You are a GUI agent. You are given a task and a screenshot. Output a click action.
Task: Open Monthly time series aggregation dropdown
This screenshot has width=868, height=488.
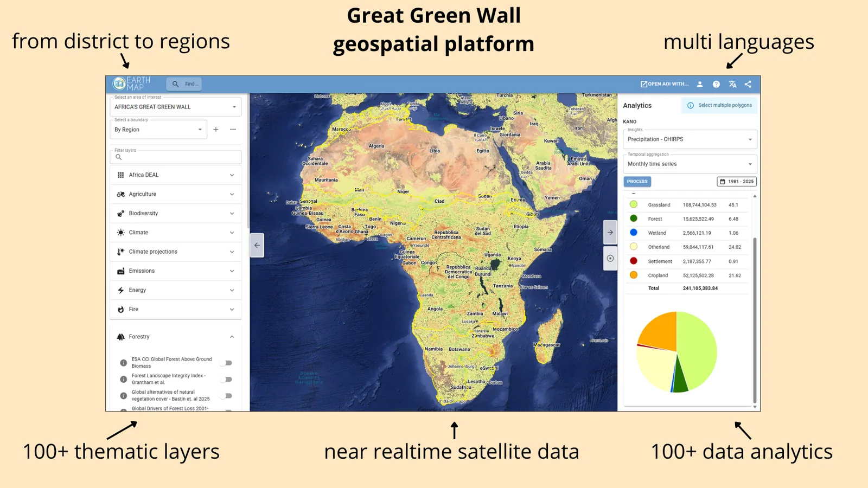click(690, 164)
